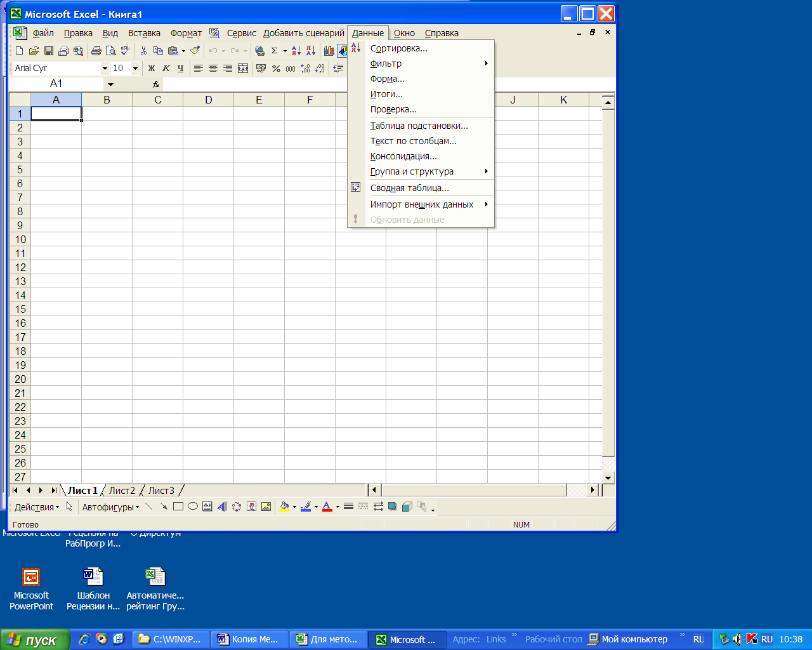Apply red font color on drawing toolbar

[x=327, y=507]
